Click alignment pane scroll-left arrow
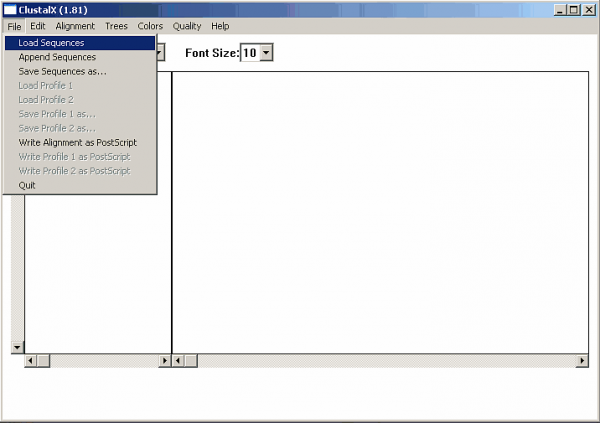600x423 pixels. (x=178, y=360)
